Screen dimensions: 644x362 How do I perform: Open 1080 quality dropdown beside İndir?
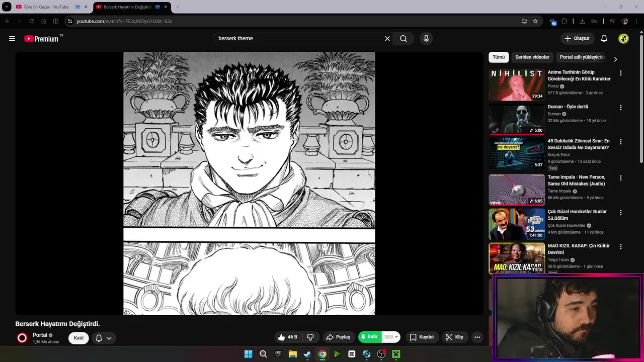[391, 337]
